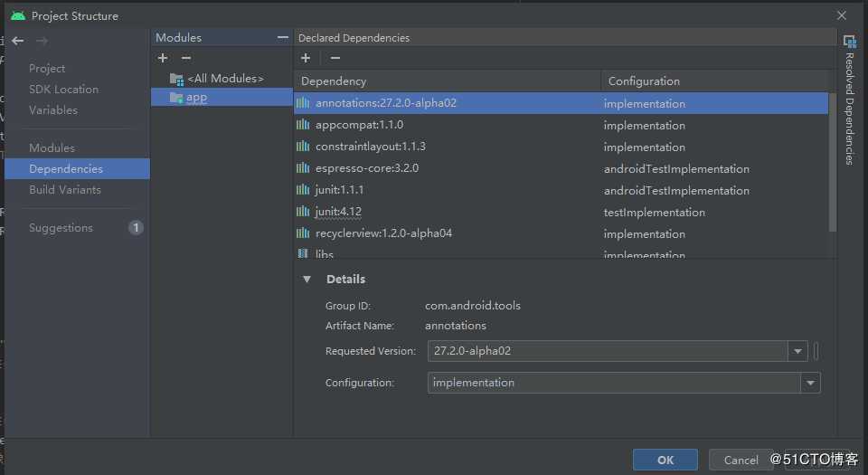Screen dimensions: 868x475
Task: Click the Artifact Name value annotations
Action: tap(456, 326)
